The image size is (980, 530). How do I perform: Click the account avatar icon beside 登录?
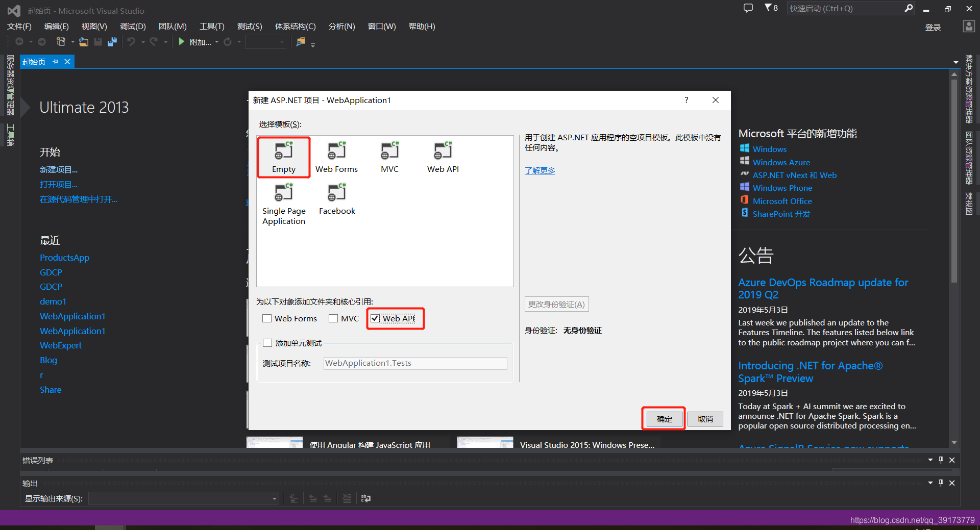[969, 27]
